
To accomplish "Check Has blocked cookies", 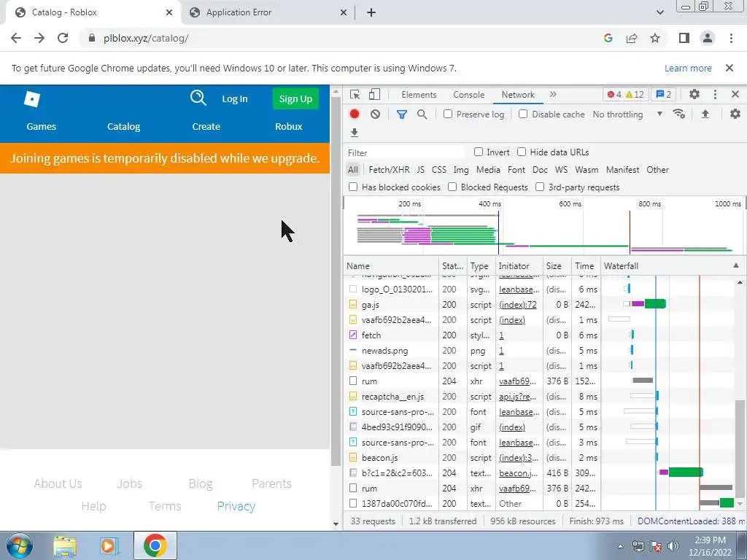I will 353,187.
